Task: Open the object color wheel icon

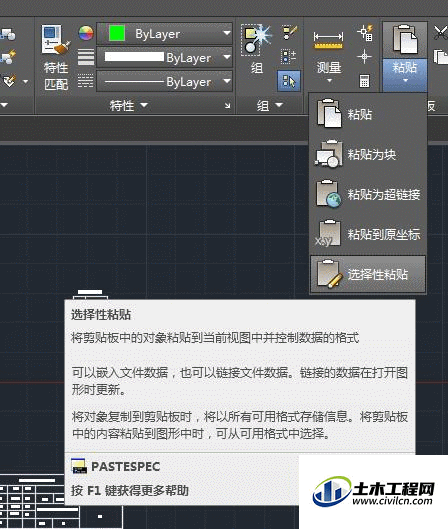Action: click(x=86, y=33)
